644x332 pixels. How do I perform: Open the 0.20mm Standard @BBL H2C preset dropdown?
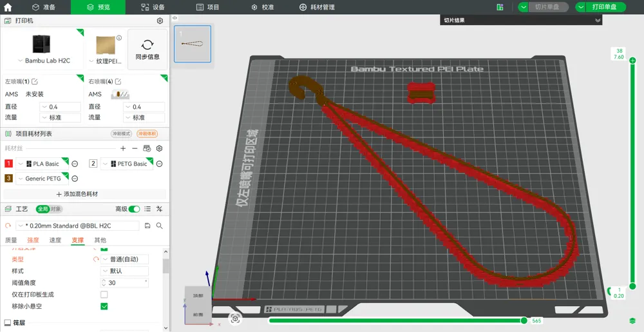point(78,226)
